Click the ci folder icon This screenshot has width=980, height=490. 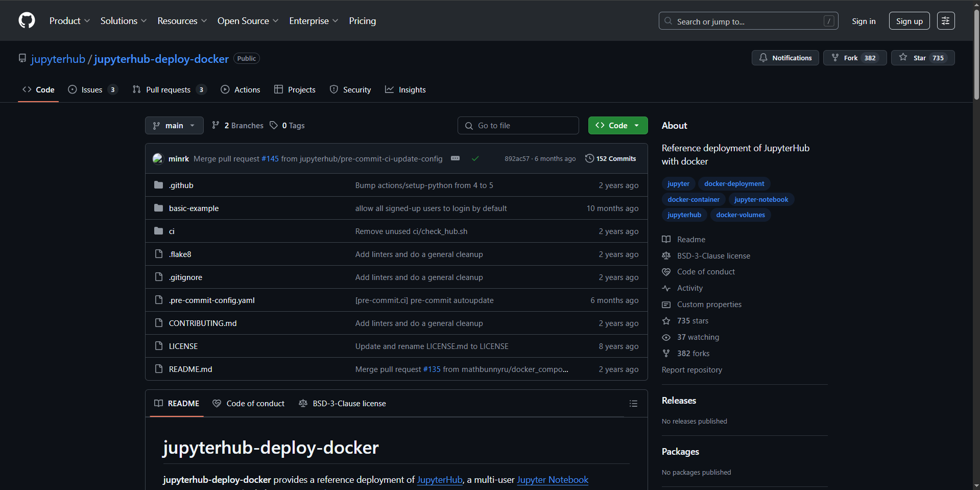(x=159, y=231)
